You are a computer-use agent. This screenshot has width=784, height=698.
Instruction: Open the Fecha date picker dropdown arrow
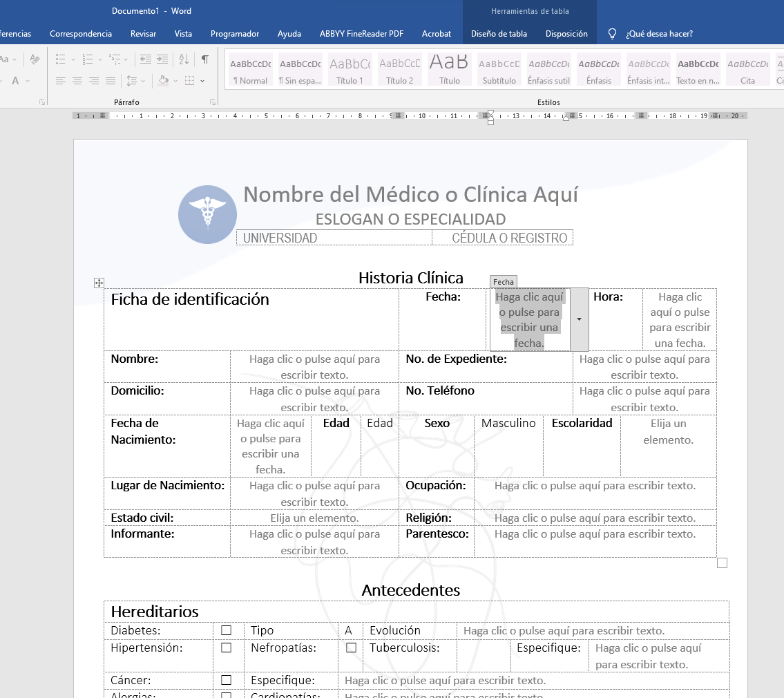[x=579, y=319]
